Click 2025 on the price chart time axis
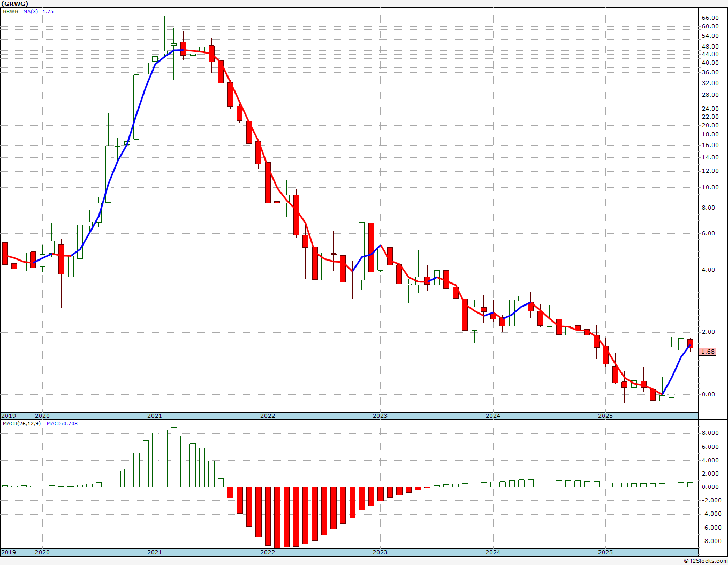Screen dimensions: 728x565 click(605, 416)
